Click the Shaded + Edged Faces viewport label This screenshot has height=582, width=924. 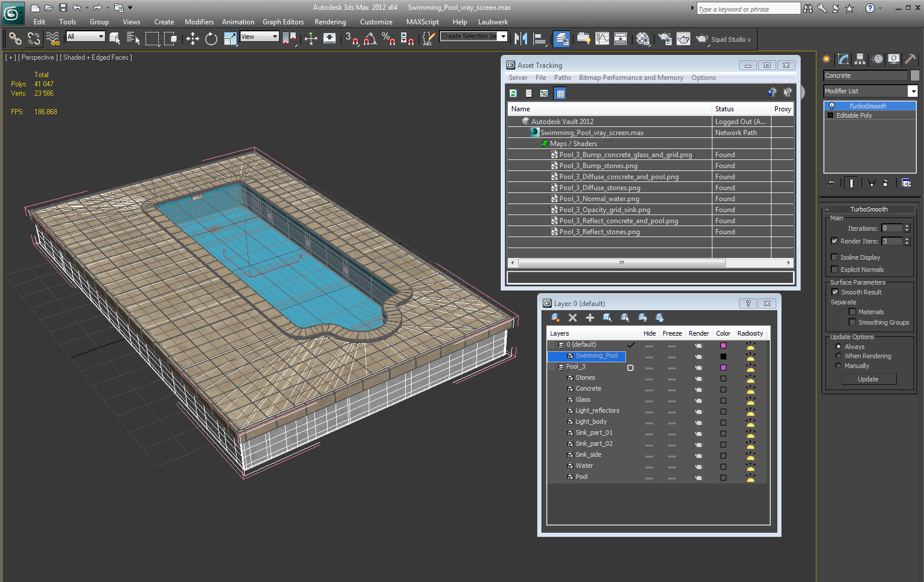click(x=96, y=57)
